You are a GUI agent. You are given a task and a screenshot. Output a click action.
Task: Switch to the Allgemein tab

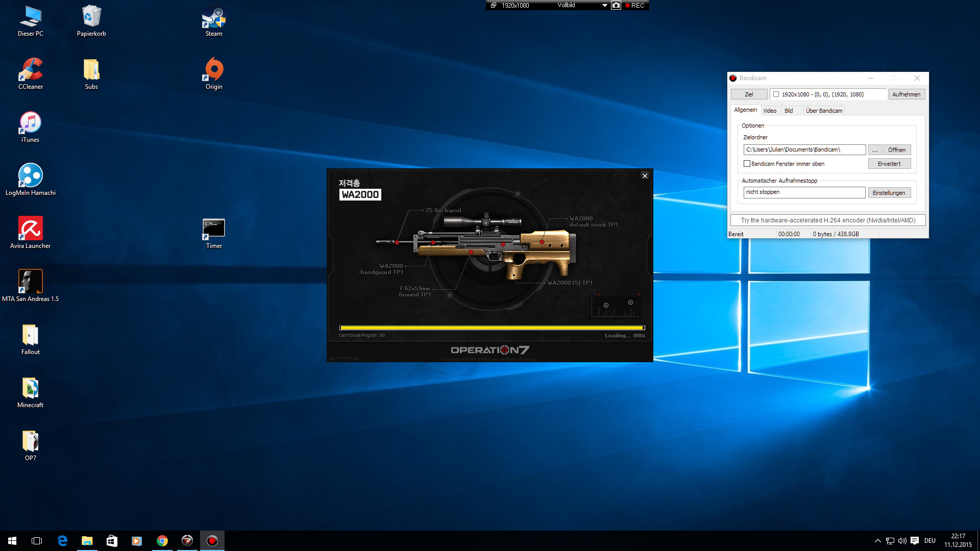[746, 110]
